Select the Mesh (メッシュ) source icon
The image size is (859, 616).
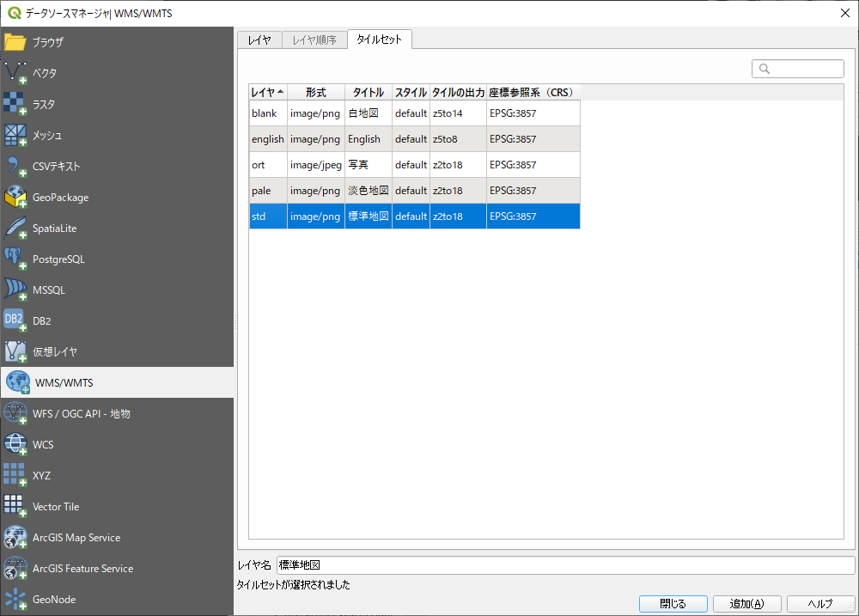tap(15, 136)
